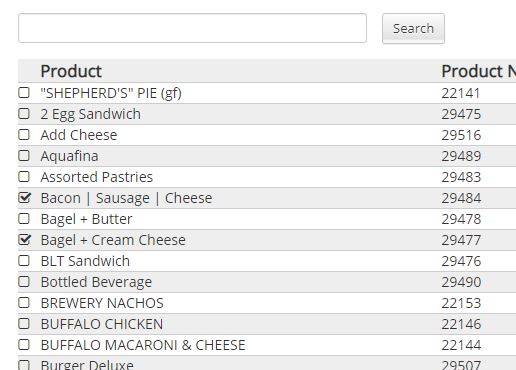This screenshot has width=516, height=370.
Task: Tick the BLT Sandwich checkbox
Action: 24,260
